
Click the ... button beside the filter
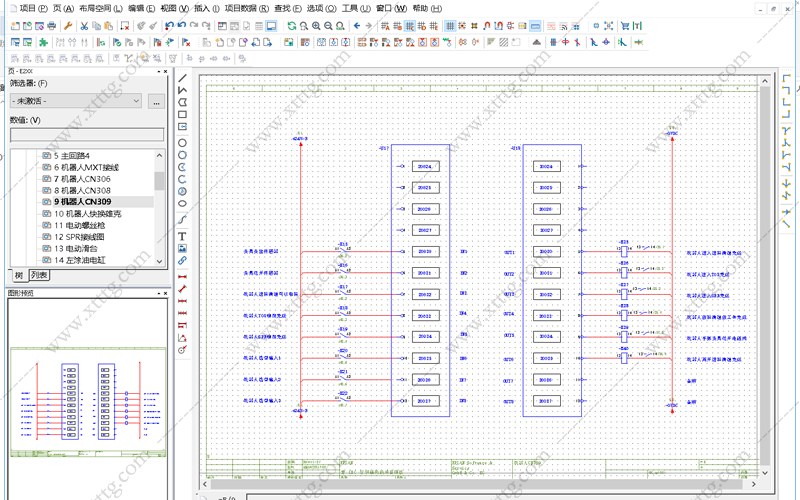coord(157,102)
